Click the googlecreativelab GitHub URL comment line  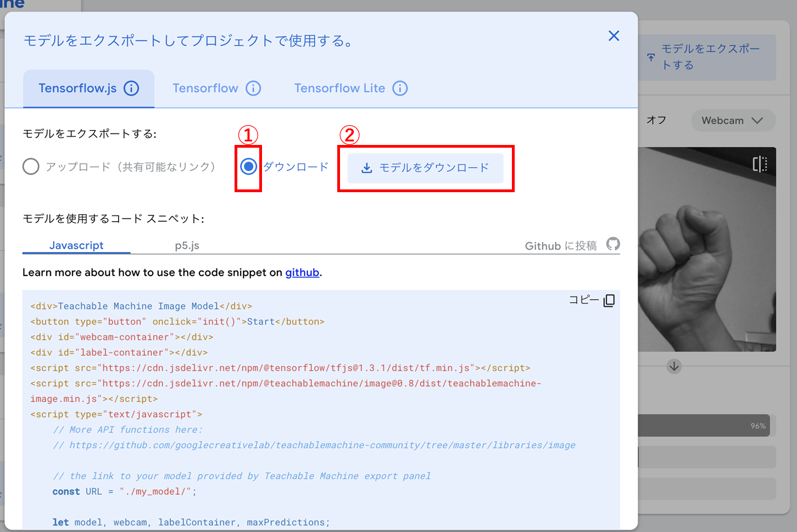click(314, 445)
